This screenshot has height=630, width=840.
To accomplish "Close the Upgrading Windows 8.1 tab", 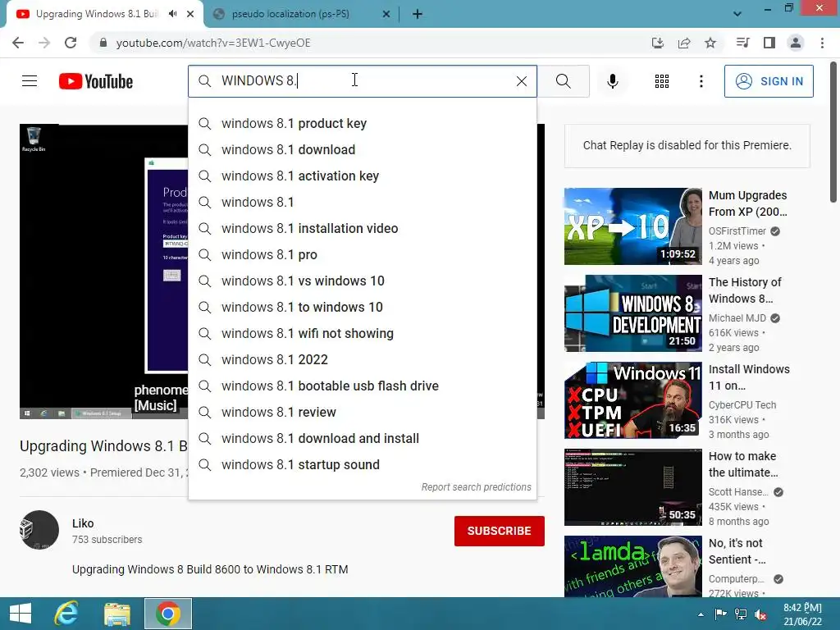I will (x=190, y=14).
